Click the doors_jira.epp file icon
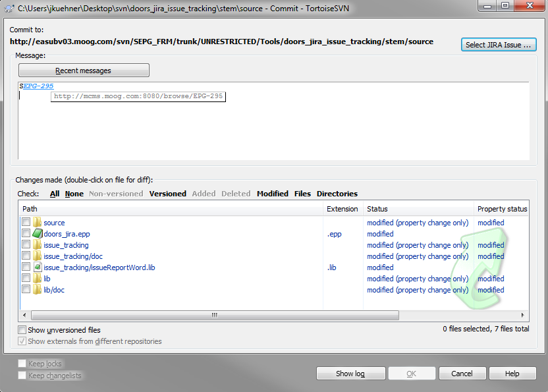Screen dimensions: 548x392 (x=37, y=234)
